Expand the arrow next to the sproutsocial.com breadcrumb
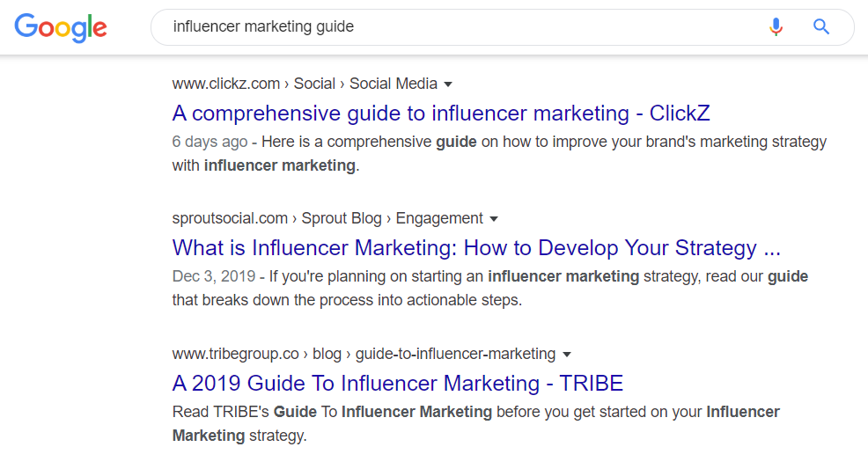 [x=494, y=219]
